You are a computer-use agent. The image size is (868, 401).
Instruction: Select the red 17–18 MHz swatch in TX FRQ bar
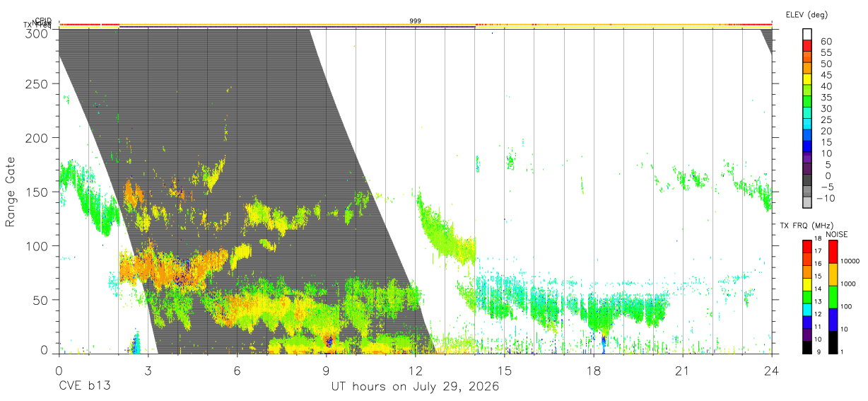click(x=807, y=245)
